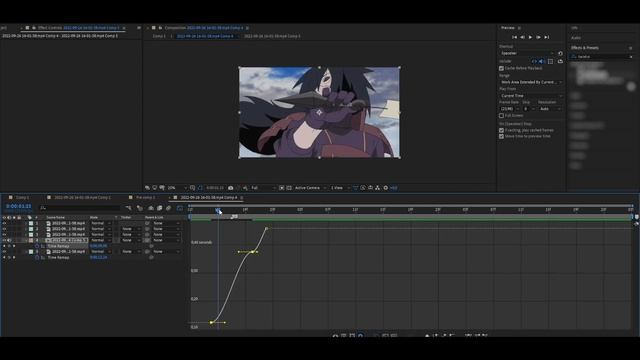Toggle transparency grid in viewer
The width and height of the screenshot is (640, 360).
point(289,188)
